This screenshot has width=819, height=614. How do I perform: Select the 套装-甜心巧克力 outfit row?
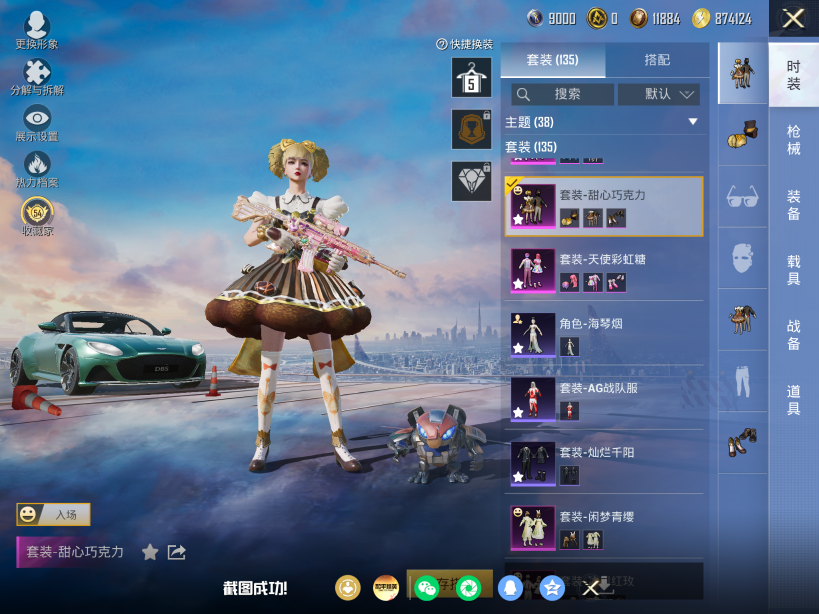(x=604, y=206)
